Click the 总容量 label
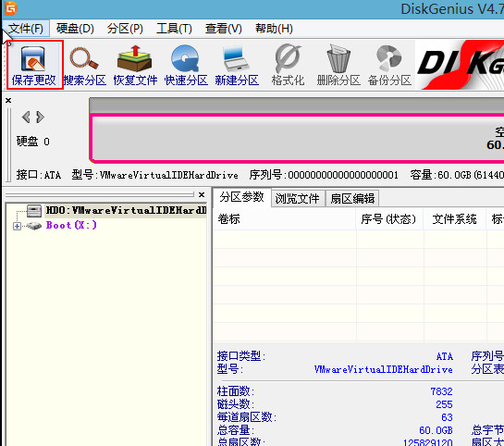The image size is (504, 446). [x=235, y=430]
